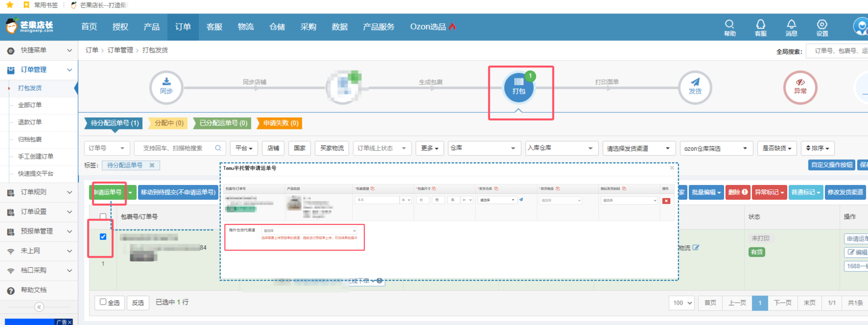Viewport: 868px width, 325px height.
Task: Open the 请选择发货渠道 dropdown
Action: [639, 148]
